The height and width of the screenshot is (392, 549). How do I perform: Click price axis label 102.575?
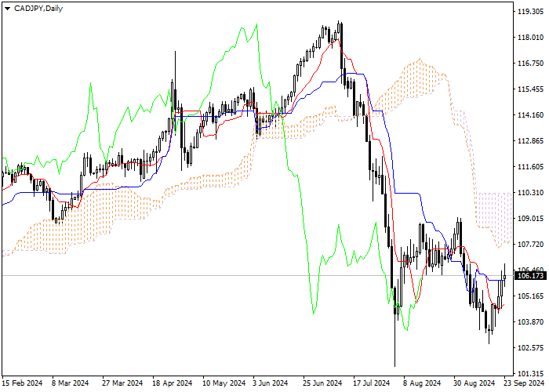pyautogui.click(x=530, y=348)
